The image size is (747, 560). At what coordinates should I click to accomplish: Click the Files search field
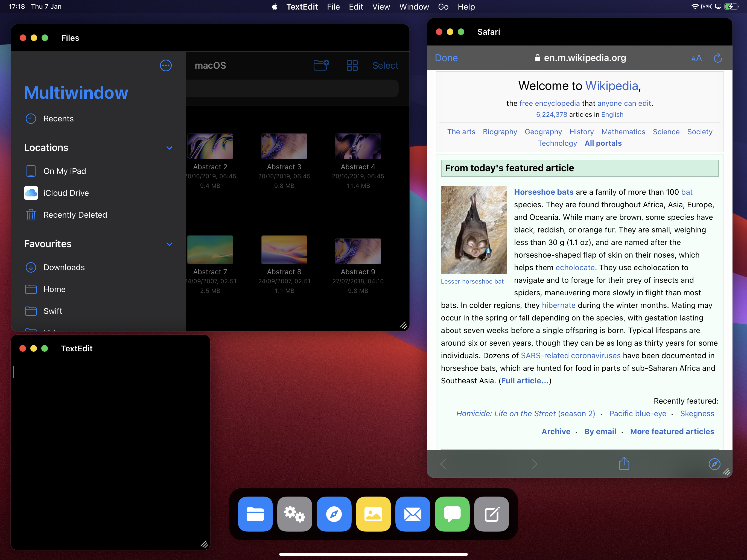point(292,89)
